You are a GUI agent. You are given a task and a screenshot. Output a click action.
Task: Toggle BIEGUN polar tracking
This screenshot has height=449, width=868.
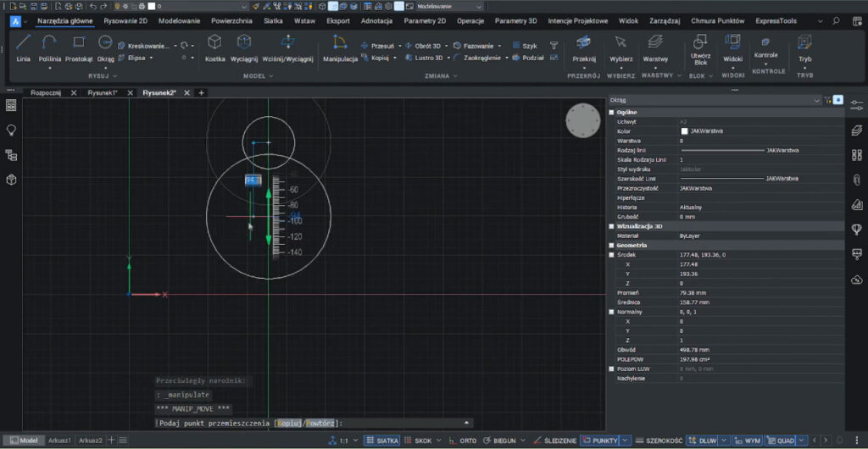coord(498,441)
